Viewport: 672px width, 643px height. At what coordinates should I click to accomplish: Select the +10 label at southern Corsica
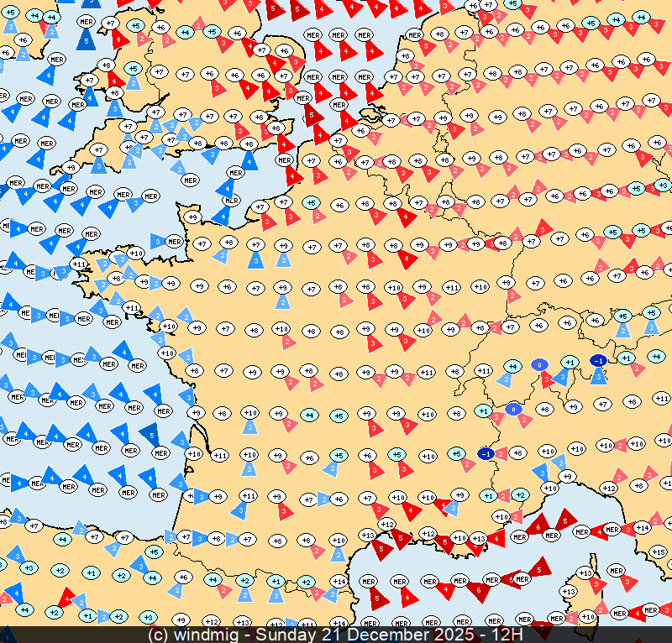click(x=588, y=617)
